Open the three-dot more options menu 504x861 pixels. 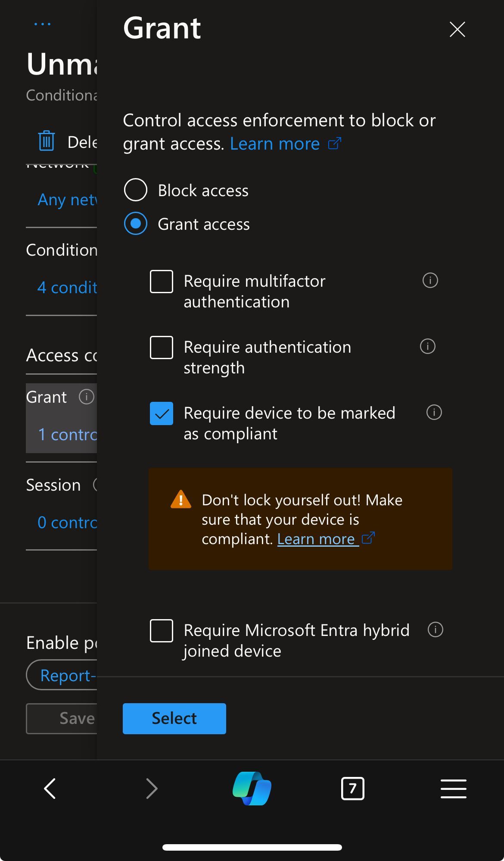point(42,24)
